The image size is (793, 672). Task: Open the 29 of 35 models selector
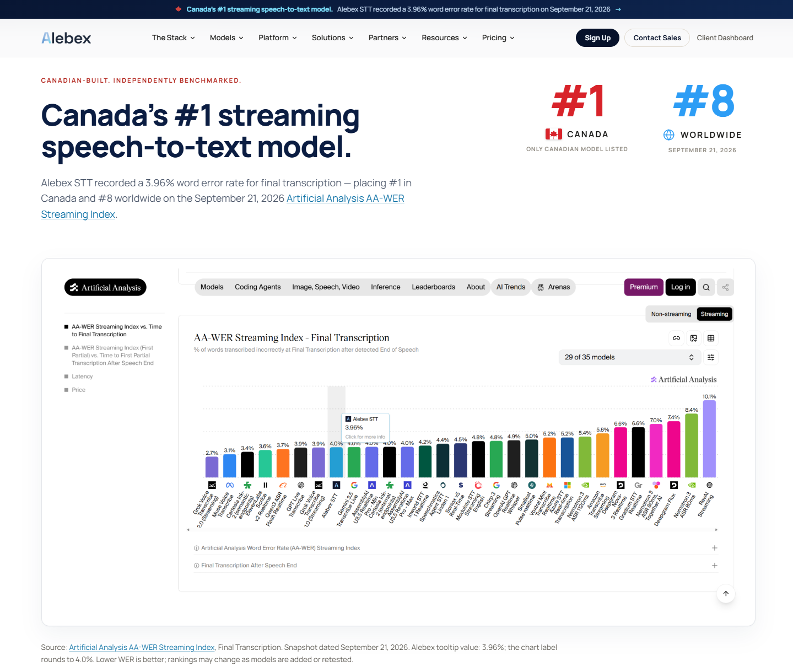tap(629, 357)
